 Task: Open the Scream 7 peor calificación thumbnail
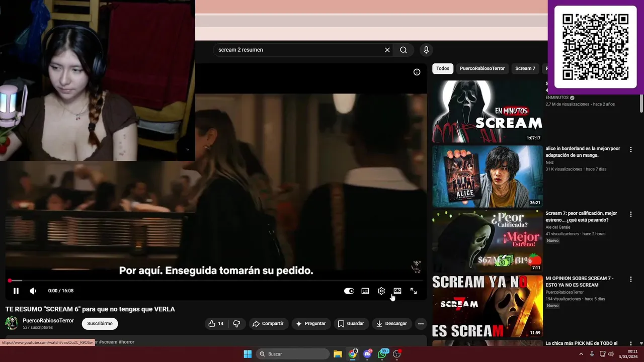point(488,241)
